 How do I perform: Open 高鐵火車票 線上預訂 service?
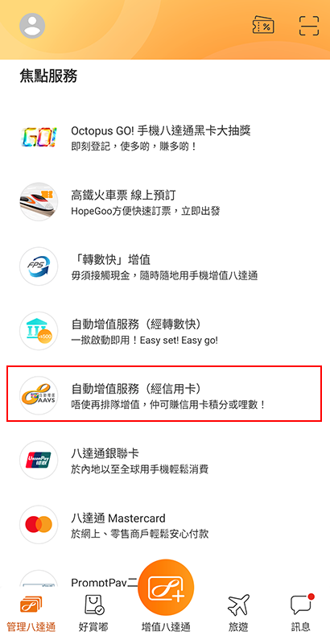point(165,202)
